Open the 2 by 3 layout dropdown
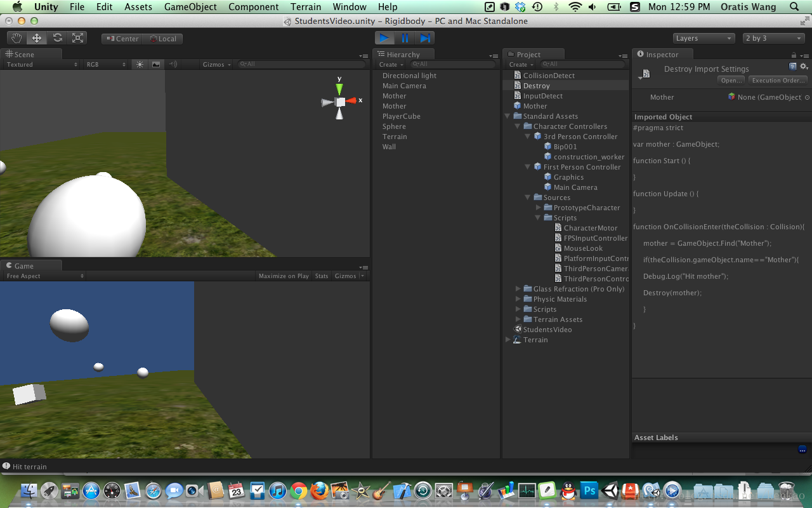Viewport: 812px width, 508px height. pyautogui.click(x=773, y=38)
